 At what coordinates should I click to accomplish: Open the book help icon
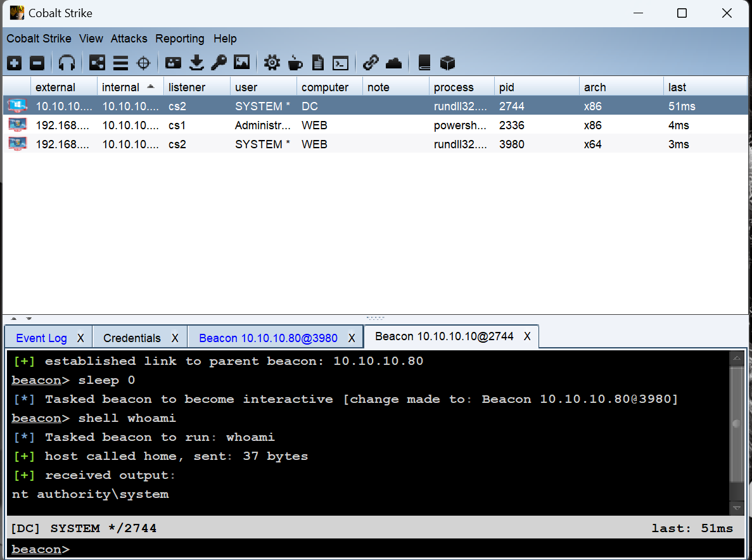pyautogui.click(x=424, y=63)
